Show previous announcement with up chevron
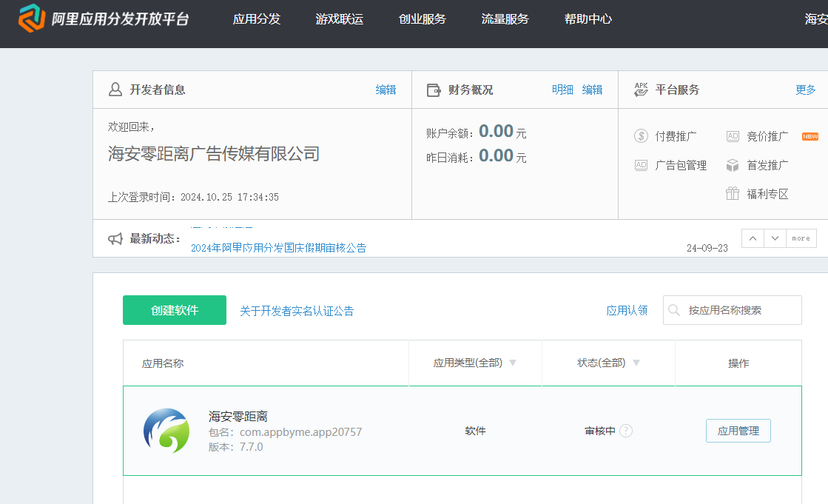This screenshot has width=828, height=504. pos(753,238)
